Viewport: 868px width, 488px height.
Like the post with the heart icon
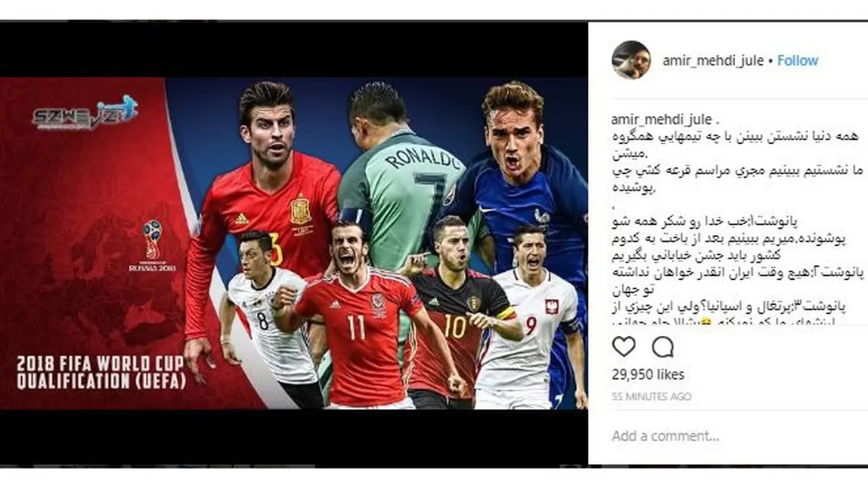(624, 347)
